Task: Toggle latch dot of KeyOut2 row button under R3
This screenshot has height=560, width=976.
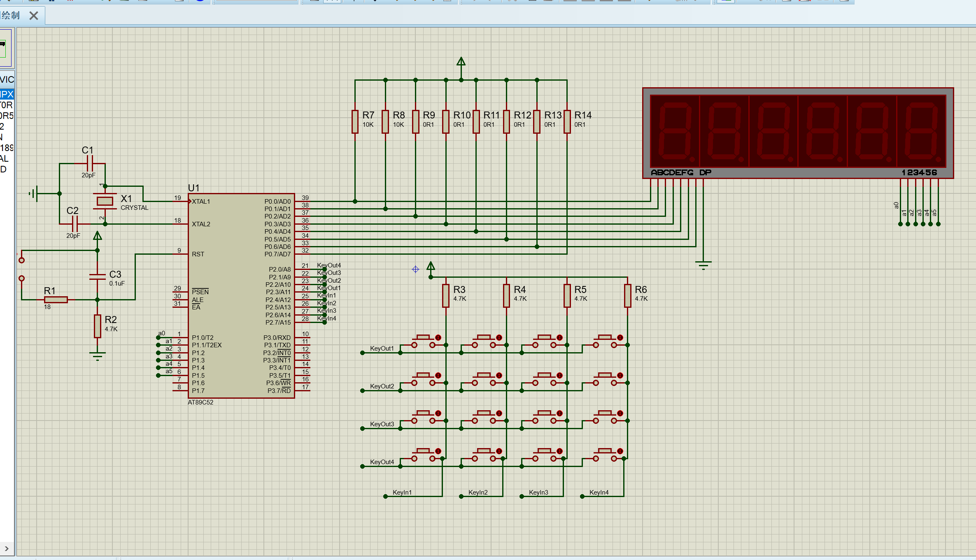Action: (x=438, y=375)
